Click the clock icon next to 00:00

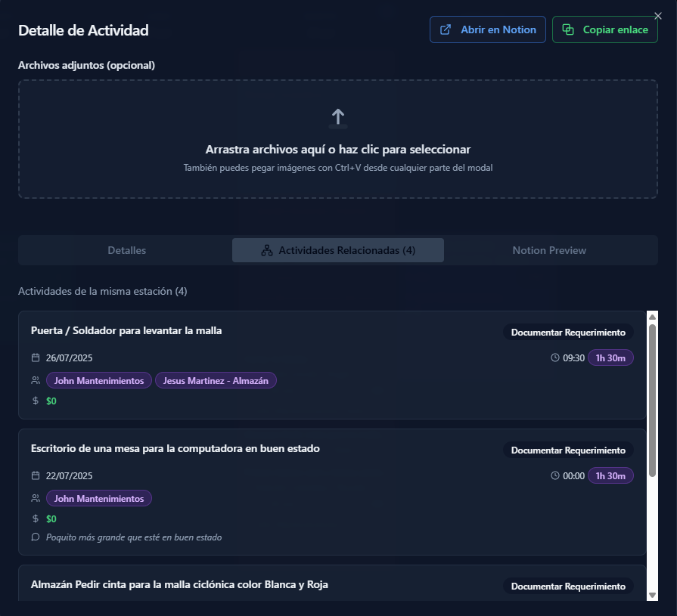(555, 475)
